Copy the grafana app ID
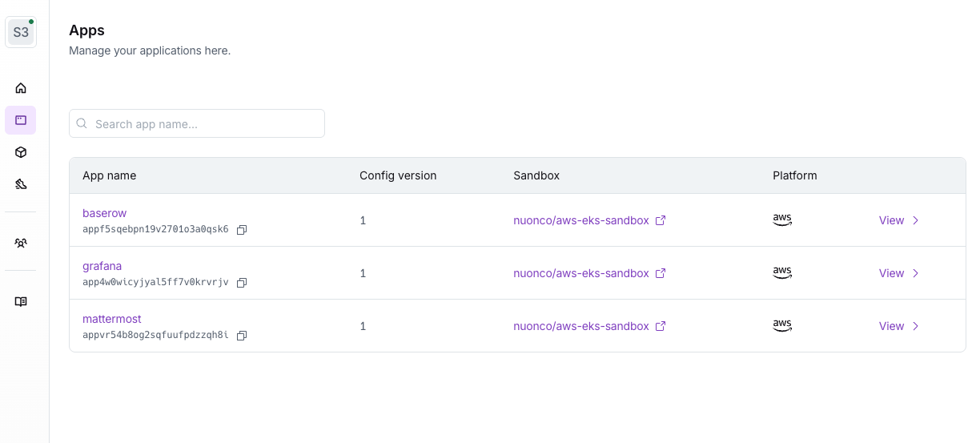 (242, 283)
